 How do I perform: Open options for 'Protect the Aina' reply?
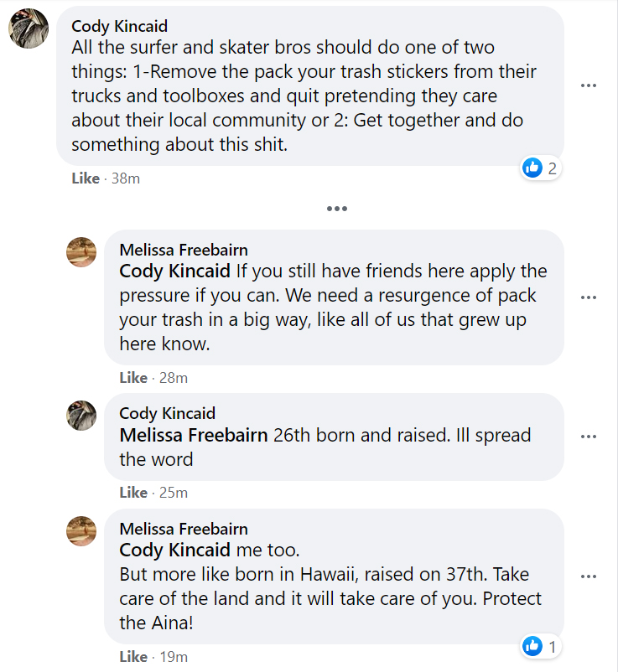(x=589, y=576)
